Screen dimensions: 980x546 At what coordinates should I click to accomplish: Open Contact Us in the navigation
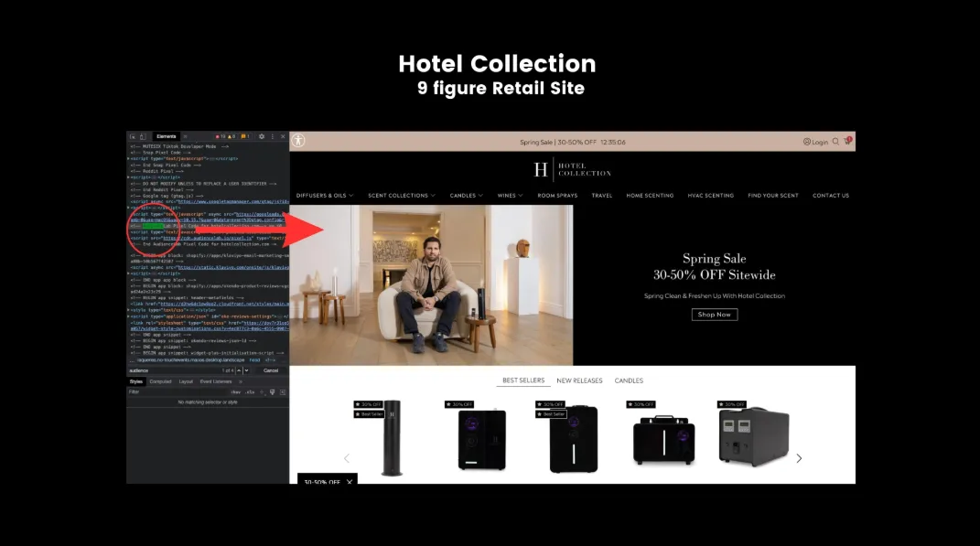point(831,196)
